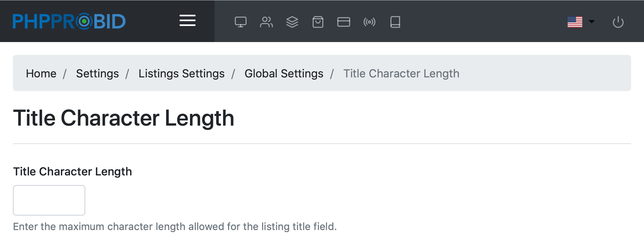This screenshot has width=644, height=233.
Task: Click the large Title Character Length heading
Action: pyautogui.click(x=123, y=118)
